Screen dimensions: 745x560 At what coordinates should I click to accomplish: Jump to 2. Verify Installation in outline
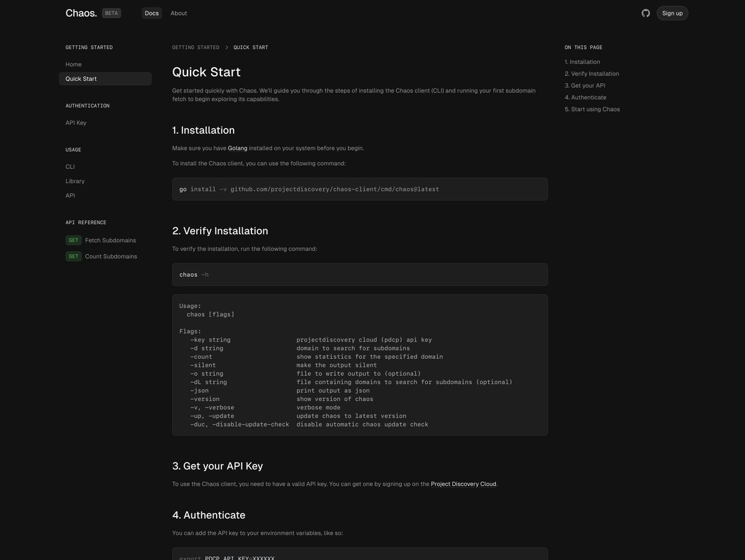[x=592, y=74]
